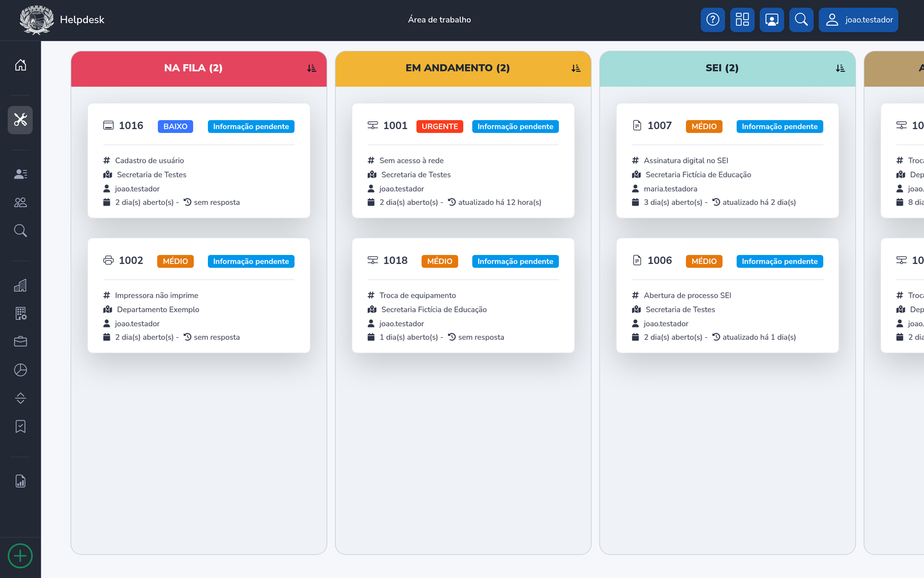Click the header search magnifier button
This screenshot has height=578, width=924.
[801, 20]
